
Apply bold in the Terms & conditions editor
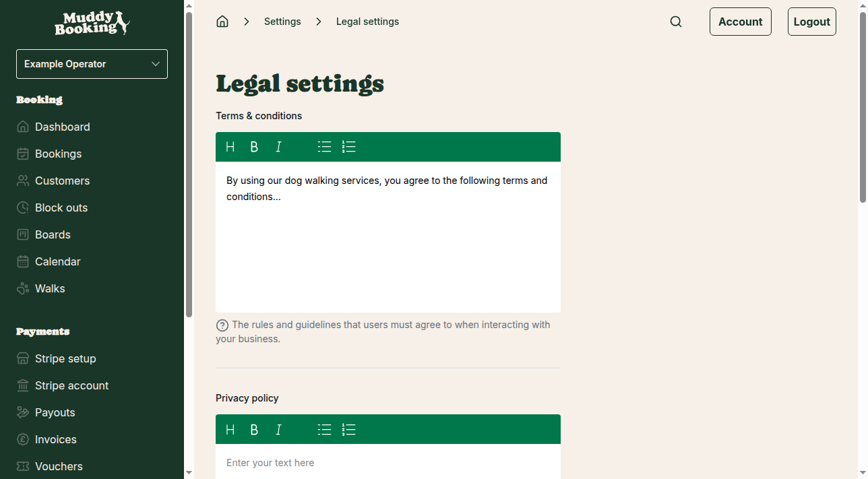(x=254, y=146)
